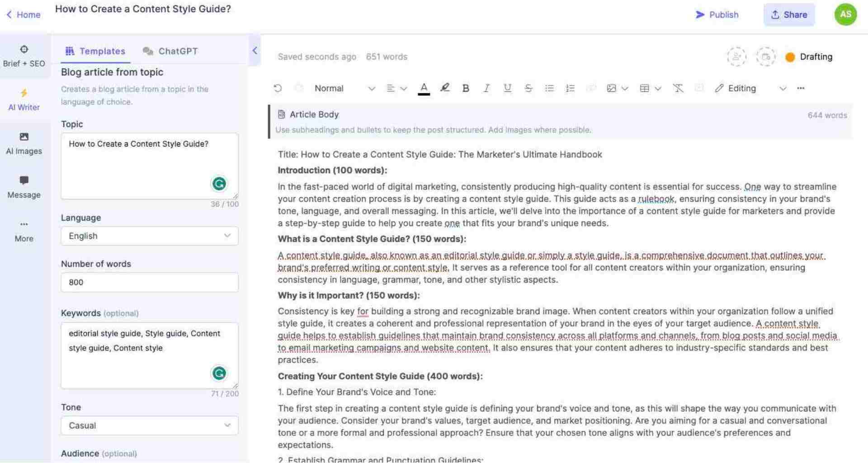The image size is (868, 463).
Task: Switch to the ChatGPT tab
Action: (x=170, y=51)
